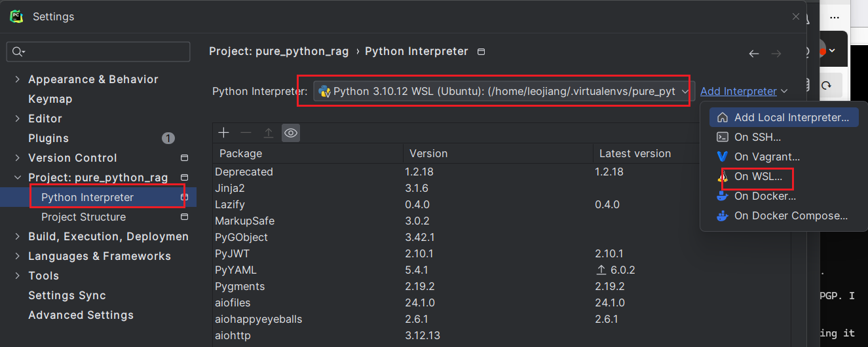Expand the Languages & Frameworks section
This screenshot has height=347, width=868.
pos(18,256)
